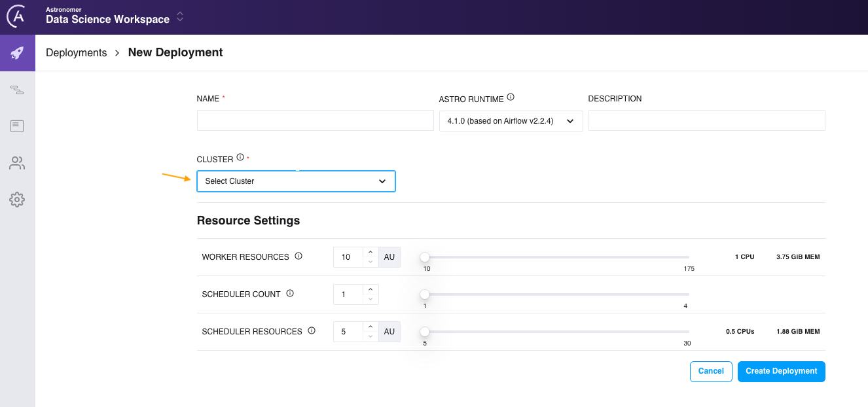Image resolution: width=868 pixels, height=407 pixels.
Task: Click the Worker Resources slider handle
Action: point(425,257)
